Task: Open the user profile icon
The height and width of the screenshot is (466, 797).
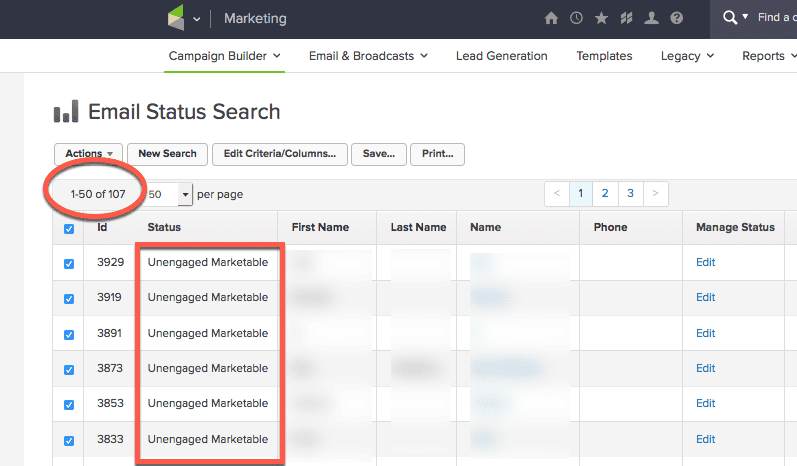Action: tap(651, 18)
